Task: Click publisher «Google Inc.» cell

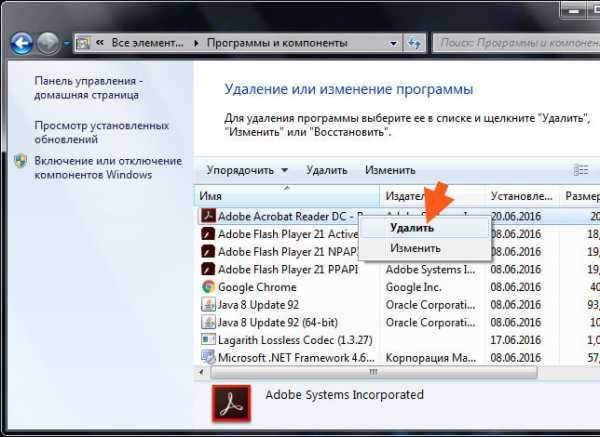Action: [x=414, y=287]
